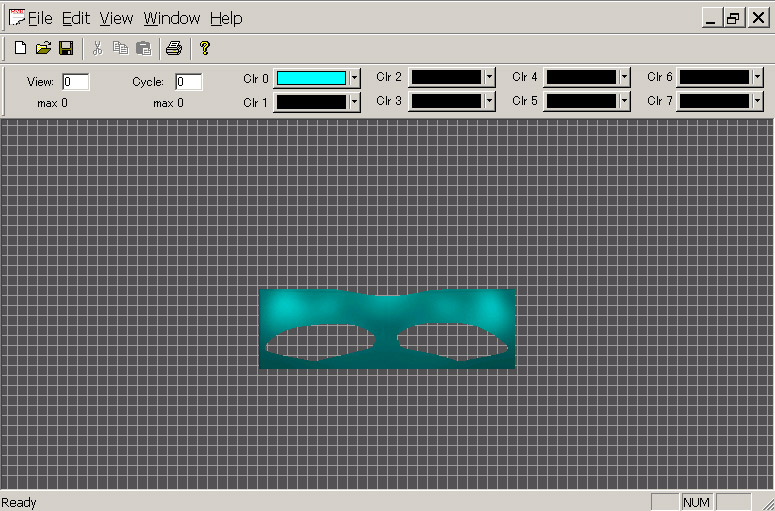Select the cyan Clr 0 color swatch
Screen dimensions: 775x511
(311, 78)
